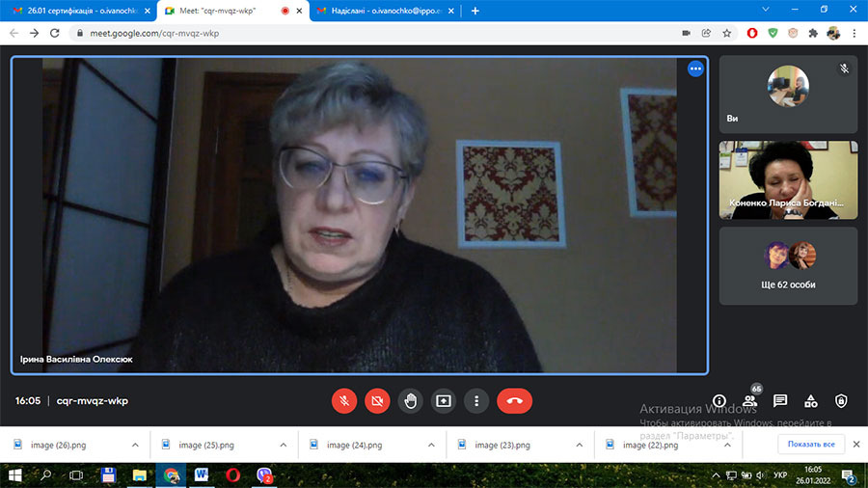Turn on the camera in Meet

pos(377,400)
